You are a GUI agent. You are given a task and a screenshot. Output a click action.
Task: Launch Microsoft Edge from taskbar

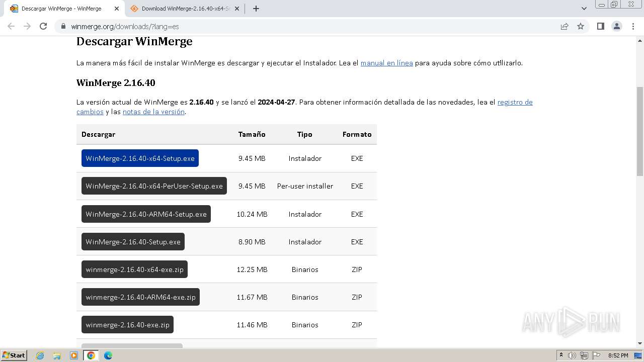coord(108,355)
